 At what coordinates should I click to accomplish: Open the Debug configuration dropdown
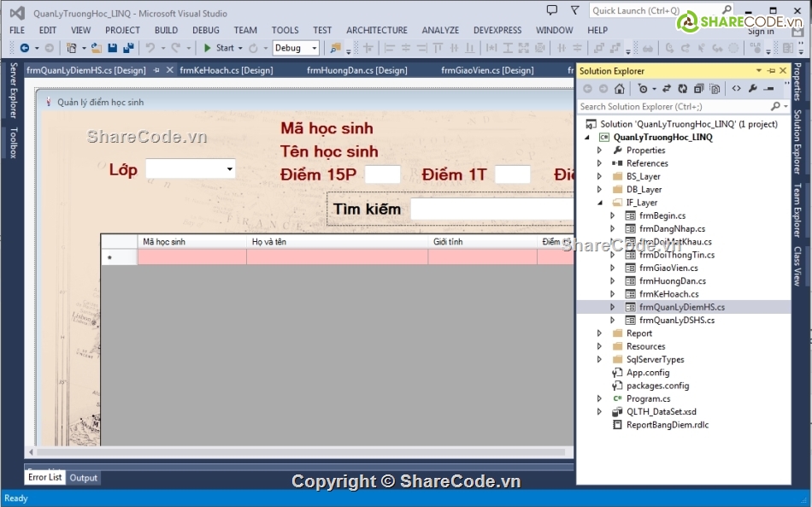(314, 48)
